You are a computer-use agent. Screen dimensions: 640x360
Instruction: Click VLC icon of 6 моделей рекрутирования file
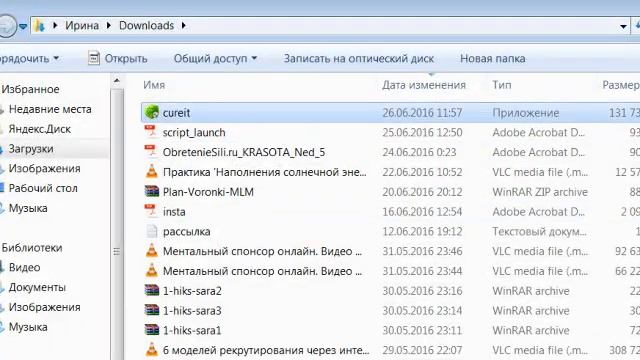point(151,350)
